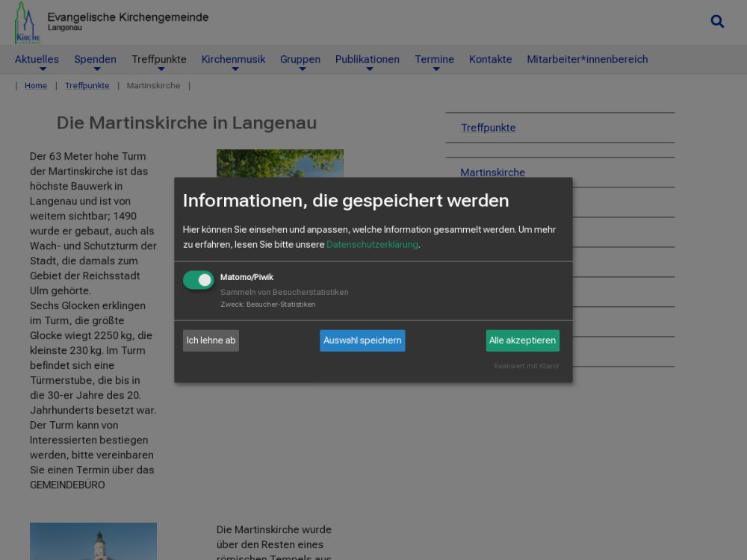Toggle the Matomo/Piwik switch
The height and width of the screenshot is (560, 747).
[199, 280]
